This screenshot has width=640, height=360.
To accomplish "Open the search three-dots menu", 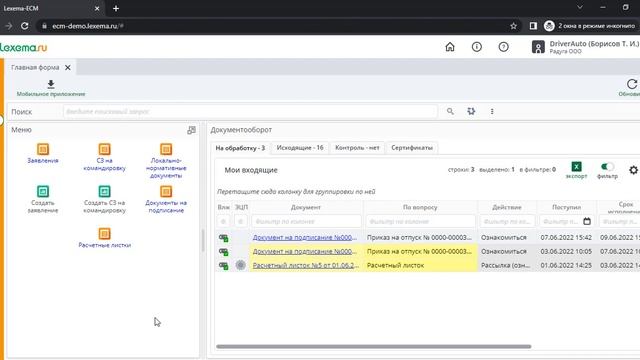I will [492, 111].
